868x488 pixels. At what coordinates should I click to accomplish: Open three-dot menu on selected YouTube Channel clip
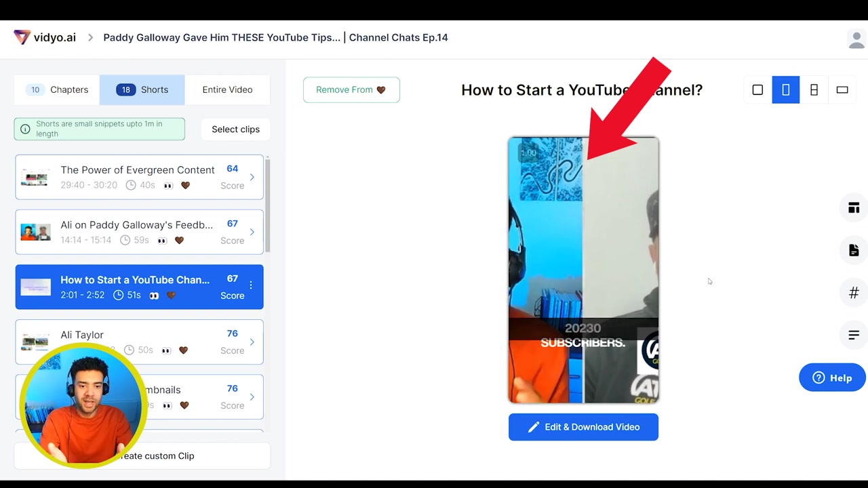[x=251, y=285]
